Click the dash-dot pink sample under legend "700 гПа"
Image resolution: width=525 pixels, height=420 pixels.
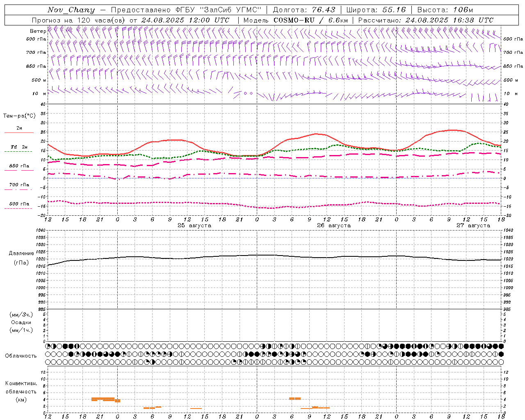click(18, 189)
